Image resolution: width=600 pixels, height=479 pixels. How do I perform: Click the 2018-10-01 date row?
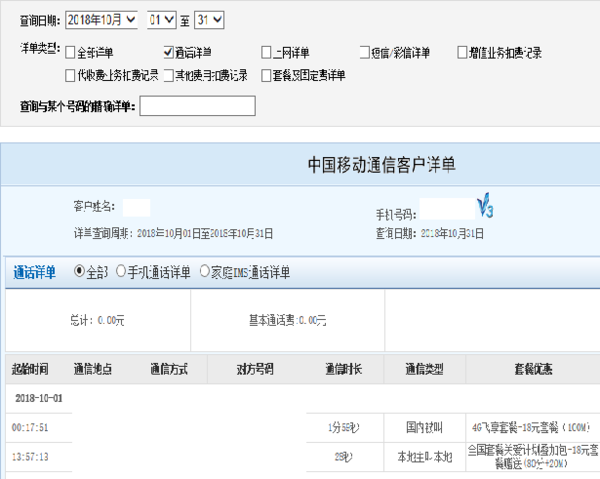pos(39,398)
